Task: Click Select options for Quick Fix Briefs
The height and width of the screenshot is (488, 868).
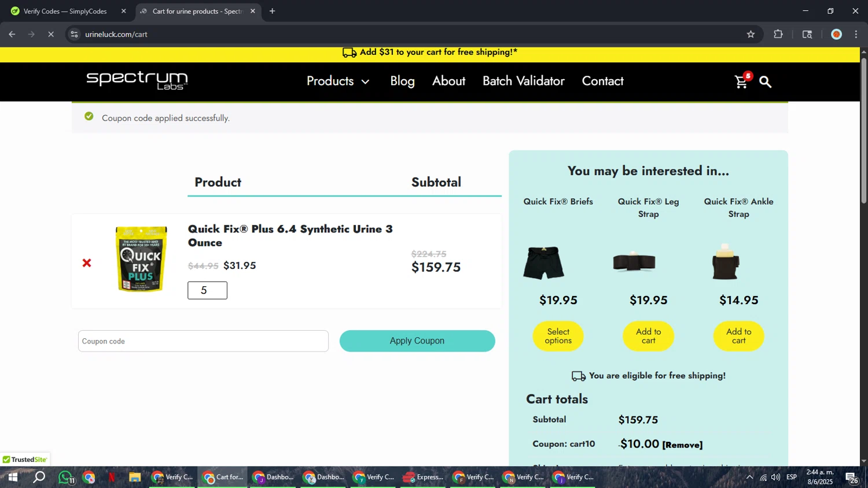Action: point(558,336)
